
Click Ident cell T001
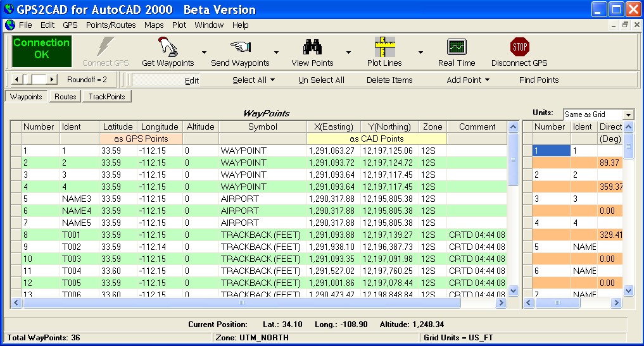click(x=79, y=235)
